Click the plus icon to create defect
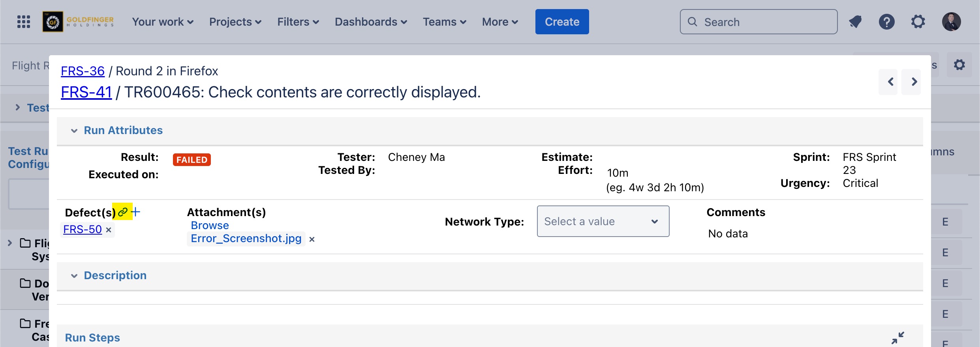This screenshot has width=980, height=347. [x=136, y=212]
